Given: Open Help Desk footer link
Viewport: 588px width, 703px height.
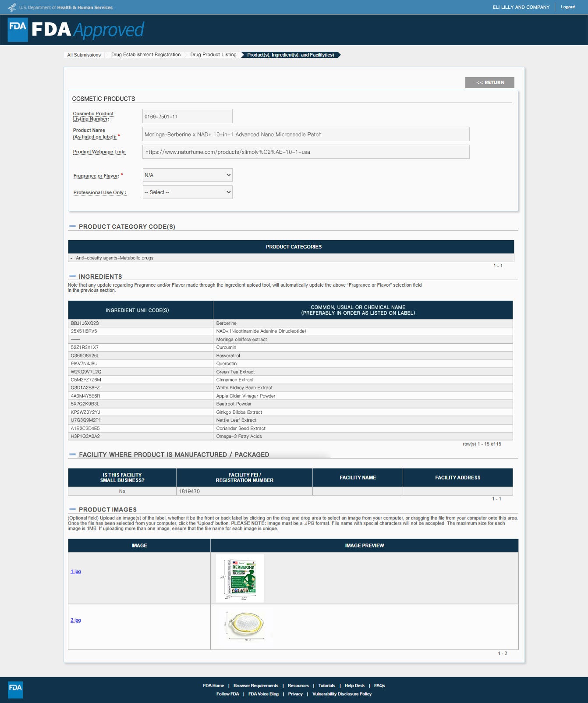Looking at the screenshot, I should [x=354, y=685].
